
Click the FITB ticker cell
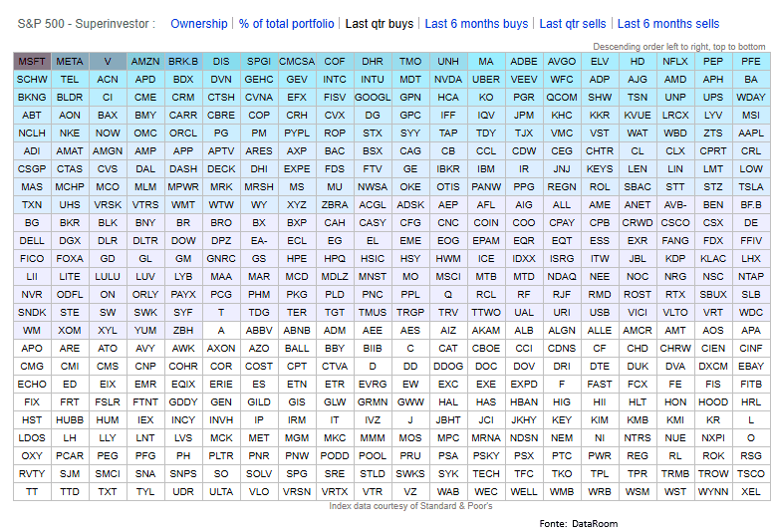[x=751, y=385]
